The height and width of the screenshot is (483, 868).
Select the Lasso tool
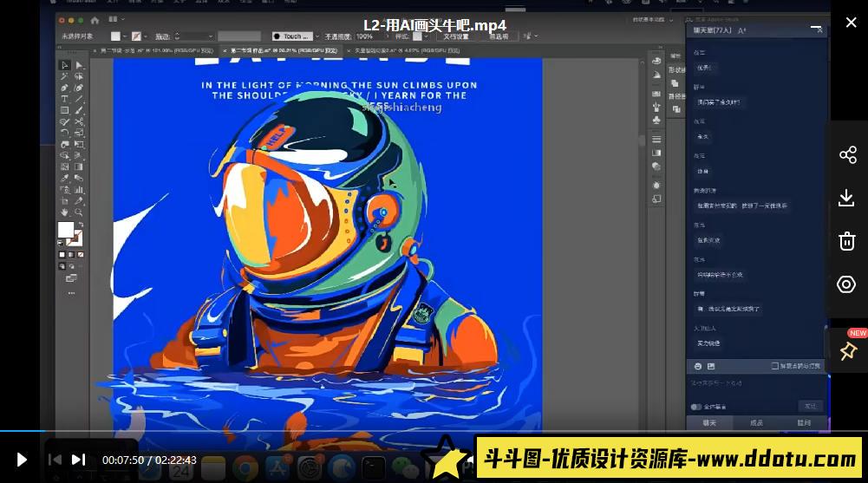79,76
